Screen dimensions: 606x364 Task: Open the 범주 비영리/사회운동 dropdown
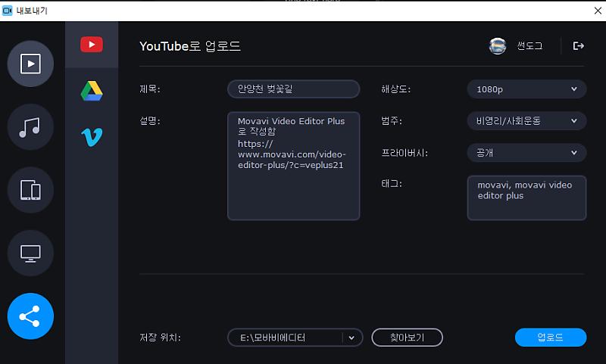(x=526, y=121)
